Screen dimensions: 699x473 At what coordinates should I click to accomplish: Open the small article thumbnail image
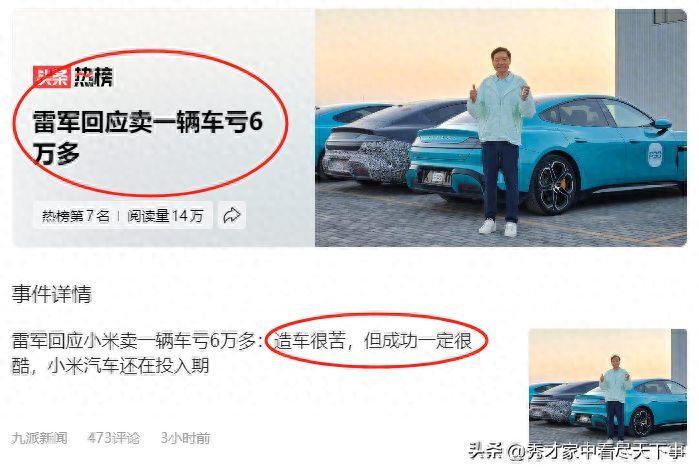coord(608,386)
